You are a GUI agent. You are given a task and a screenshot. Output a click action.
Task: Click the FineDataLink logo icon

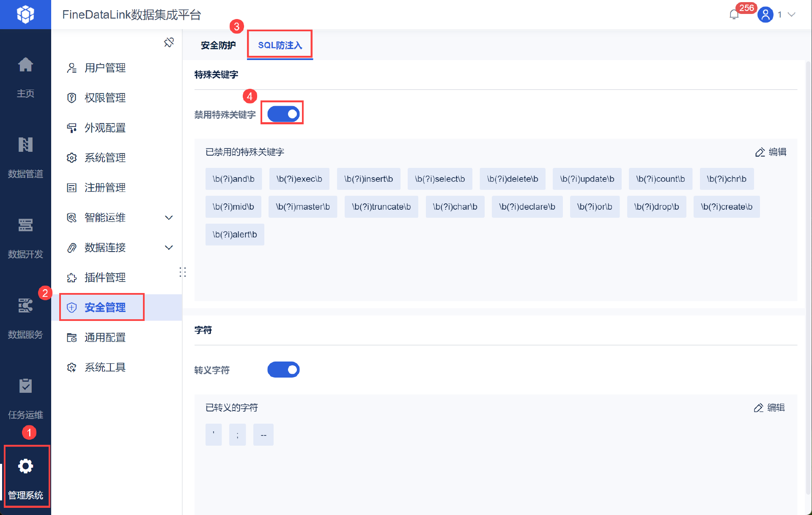click(x=25, y=14)
